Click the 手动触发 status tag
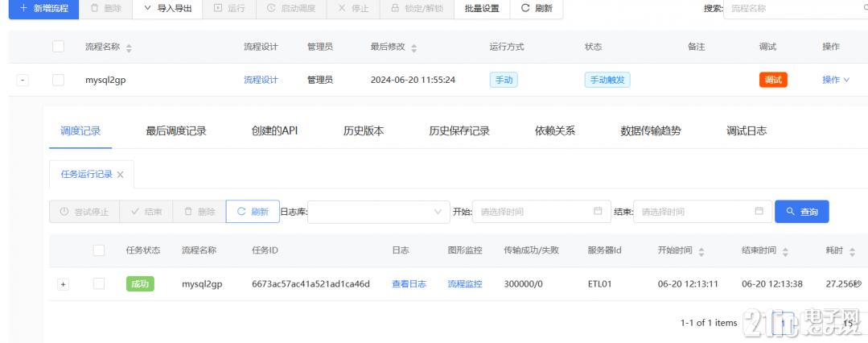The image size is (868, 343). pos(607,80)
